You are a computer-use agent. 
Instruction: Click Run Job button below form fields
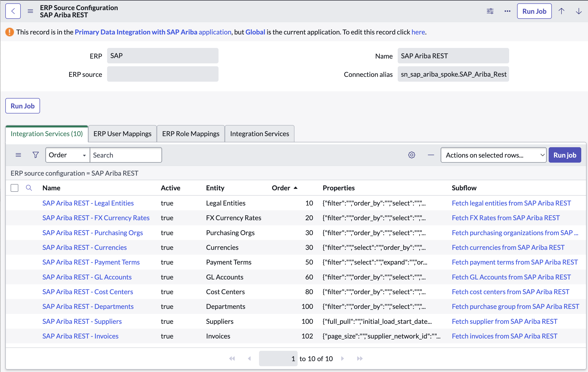click(22, 106)
